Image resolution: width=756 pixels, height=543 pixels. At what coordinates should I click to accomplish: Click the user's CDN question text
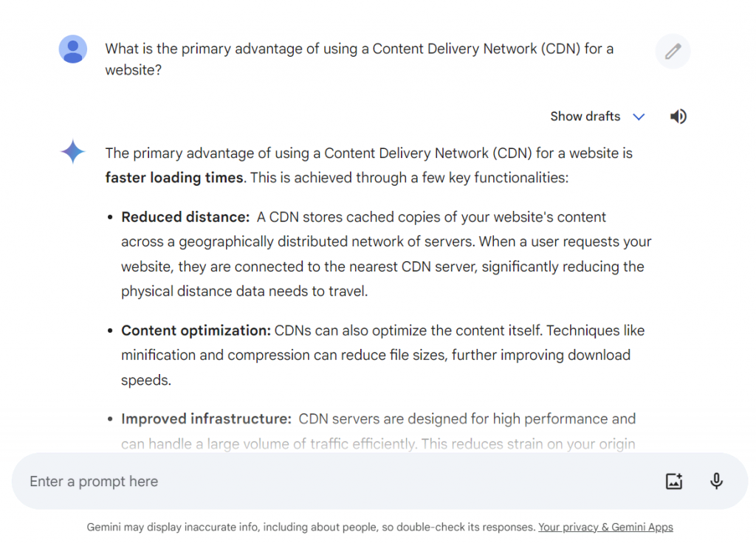pos(359,49)
